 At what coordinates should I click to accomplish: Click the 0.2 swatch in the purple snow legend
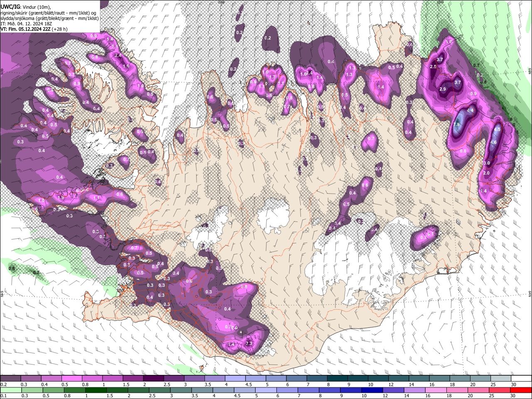click(x=10, y=378)
